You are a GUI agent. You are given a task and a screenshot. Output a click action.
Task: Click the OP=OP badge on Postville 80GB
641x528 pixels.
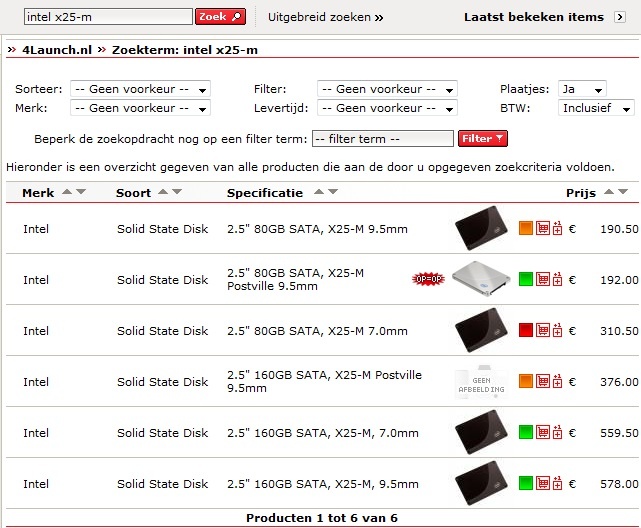(428, 279)
